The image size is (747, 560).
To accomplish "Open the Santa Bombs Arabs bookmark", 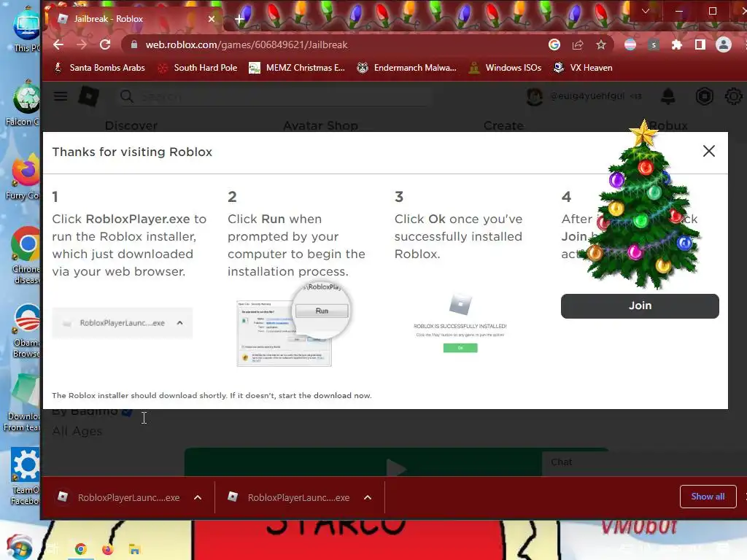I will [x=99, y=68].
